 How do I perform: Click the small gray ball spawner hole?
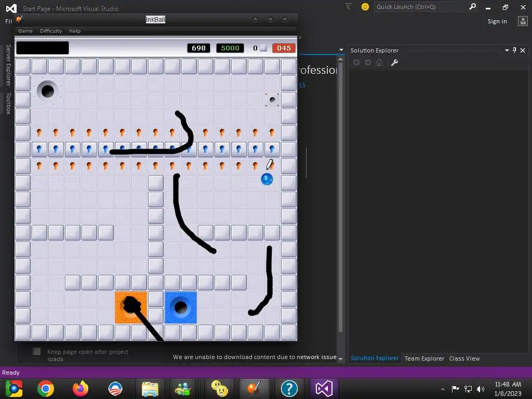click(x=272, y=100)
